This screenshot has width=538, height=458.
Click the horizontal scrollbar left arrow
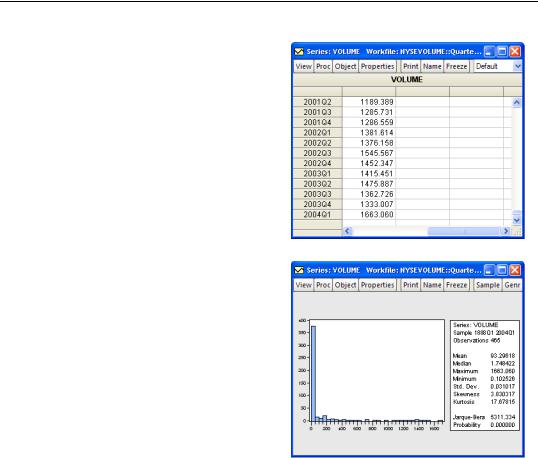point(347,231)
